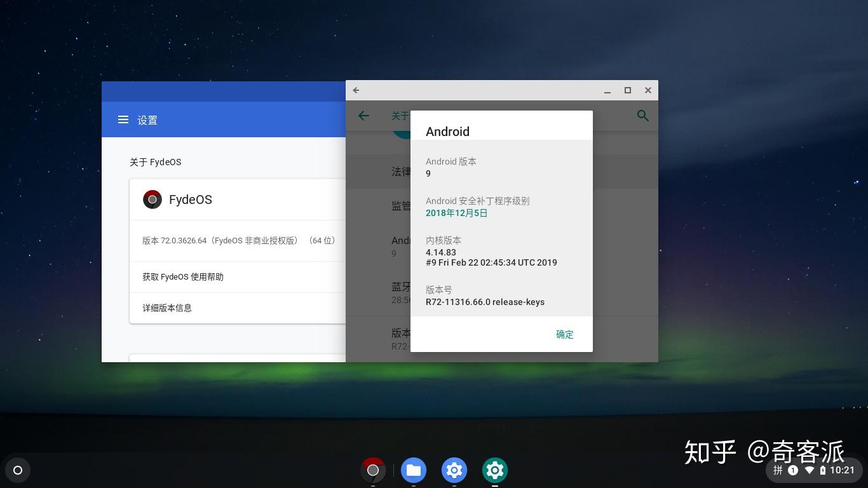
Task: Click the 拼 input method indicator
Action: click(x=778, y=470)
